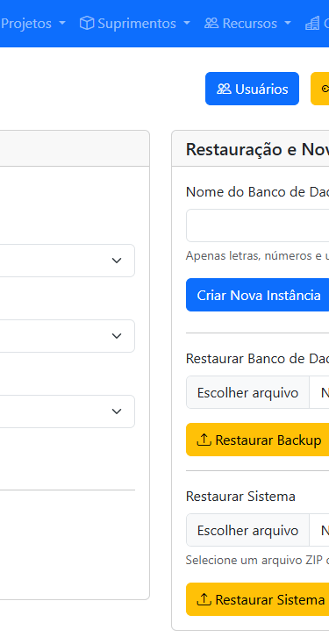Click the upload icon on Restaurar Backup
329x644 pixels.
[x=204, y=440]
